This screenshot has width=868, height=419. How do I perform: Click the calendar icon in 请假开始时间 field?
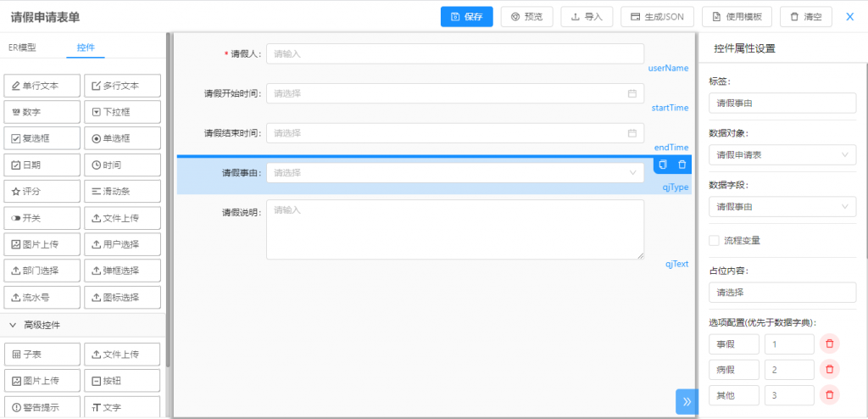[x=632, y=93]
